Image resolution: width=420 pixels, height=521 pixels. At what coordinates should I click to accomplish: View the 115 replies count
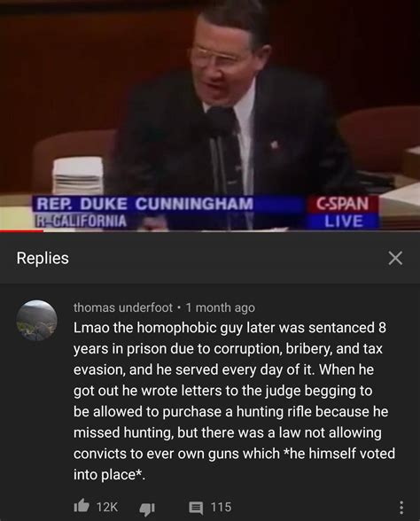[x=221, y=507]
